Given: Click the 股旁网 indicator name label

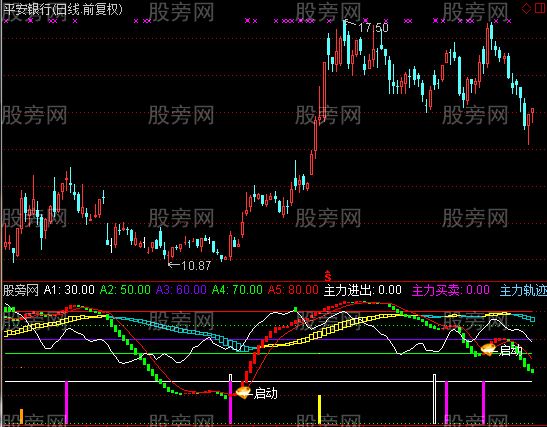Looking at the screenshot, I should (x=21, y=290).
